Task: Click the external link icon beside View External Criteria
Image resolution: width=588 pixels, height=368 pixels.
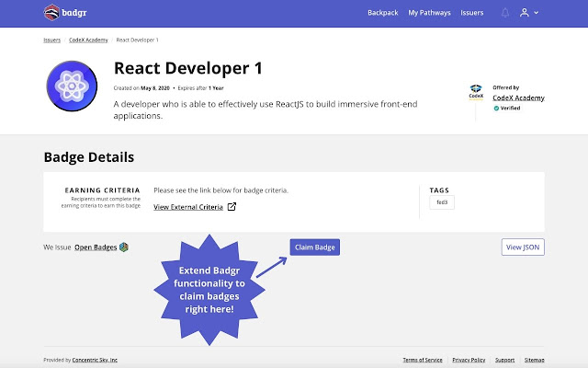Action: (x=232, y=206)
